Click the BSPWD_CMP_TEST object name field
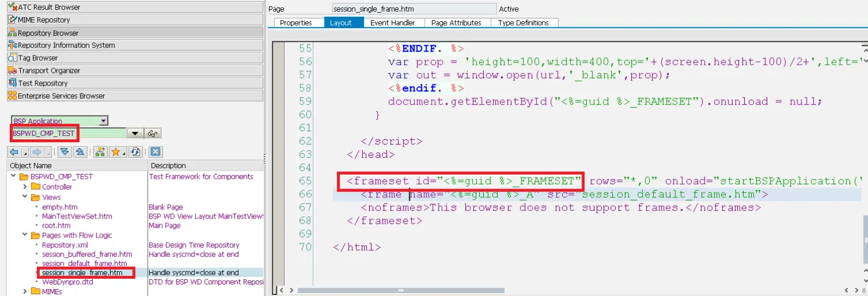 [x=68, y=134]
